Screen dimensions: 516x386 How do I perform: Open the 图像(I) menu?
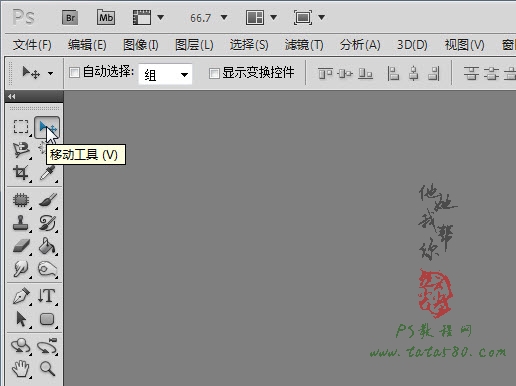click(141, 45)
